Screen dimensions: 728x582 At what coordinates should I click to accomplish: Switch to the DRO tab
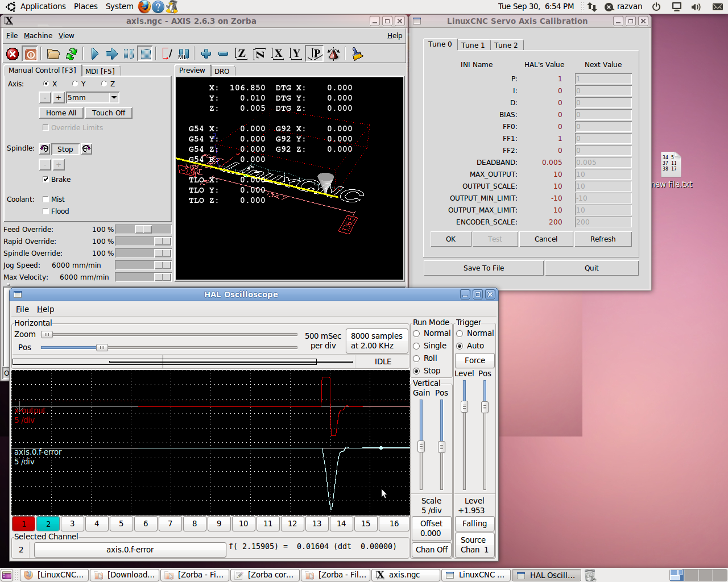(222, 71)
